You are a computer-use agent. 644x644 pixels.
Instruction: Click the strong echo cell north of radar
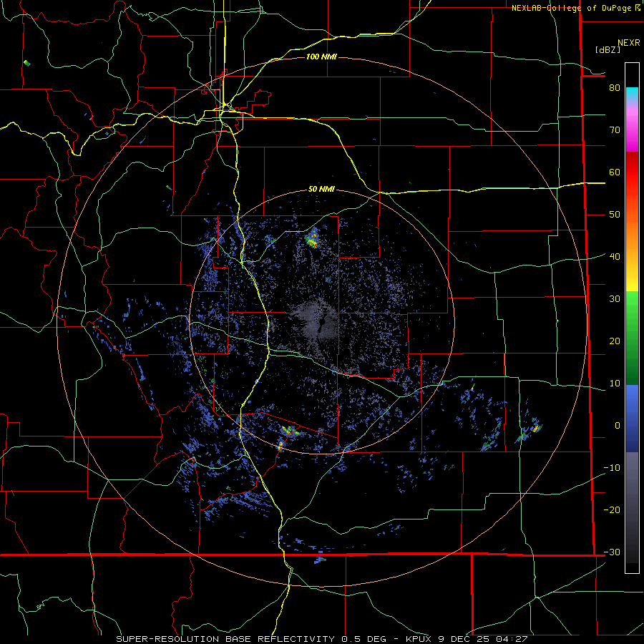click(312, 238)
